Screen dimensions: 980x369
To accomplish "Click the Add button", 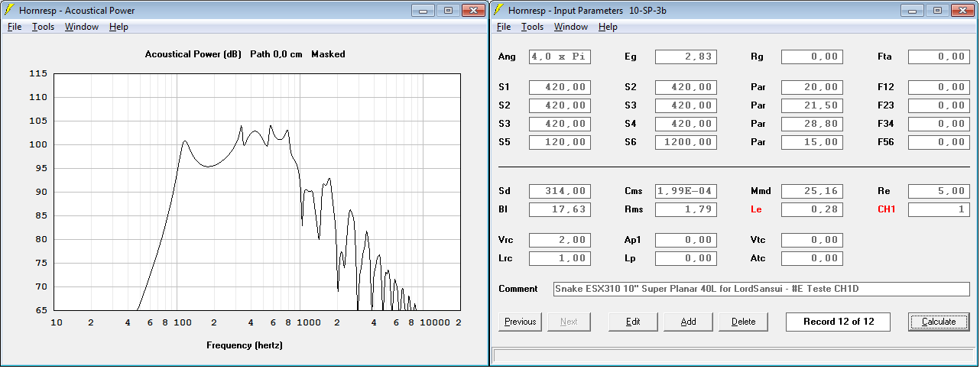I will pos(688,322).
